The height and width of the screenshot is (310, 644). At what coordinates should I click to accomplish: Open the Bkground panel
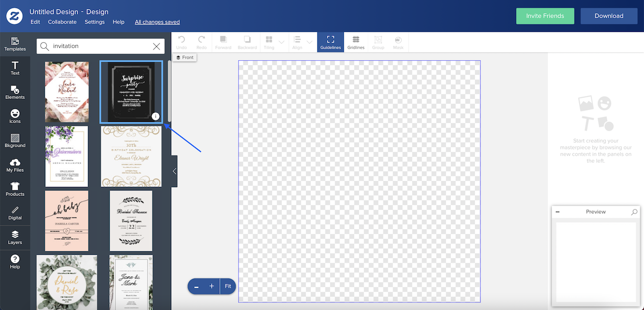(x=15, y=141)
